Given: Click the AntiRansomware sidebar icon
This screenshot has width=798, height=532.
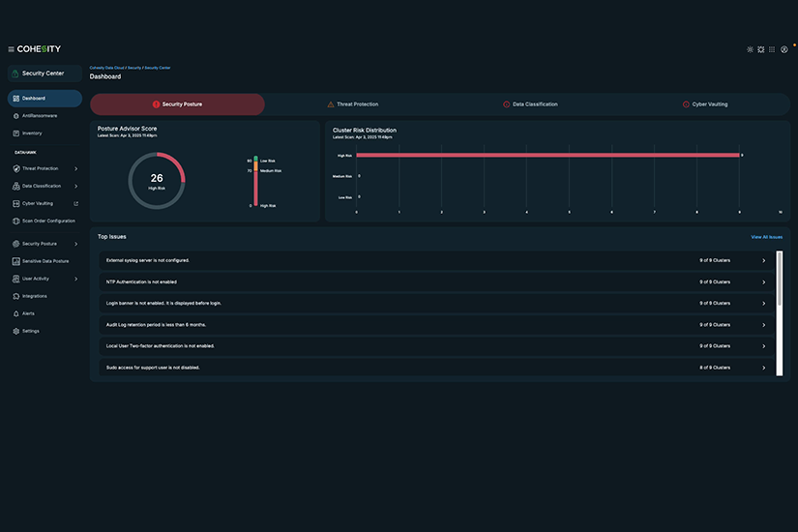Looking at the screenshot, I should point(16,116).
